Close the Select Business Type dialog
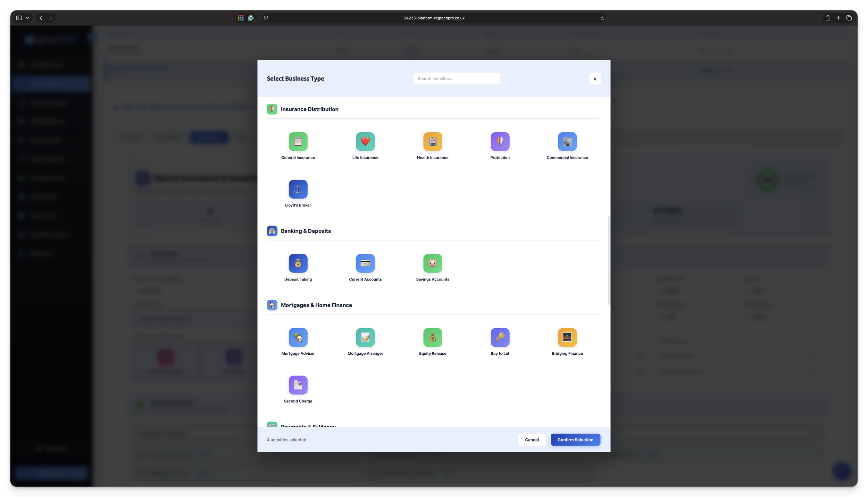The height and width of the screenshot is (497, 868). (x=595, y=78)
